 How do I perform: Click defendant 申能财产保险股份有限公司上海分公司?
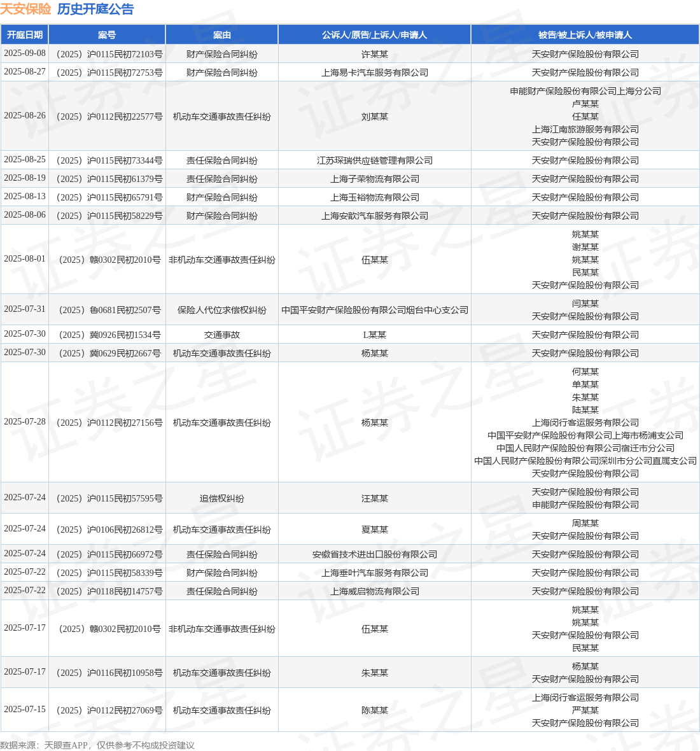pyautogui.click(x=585, y=91)
